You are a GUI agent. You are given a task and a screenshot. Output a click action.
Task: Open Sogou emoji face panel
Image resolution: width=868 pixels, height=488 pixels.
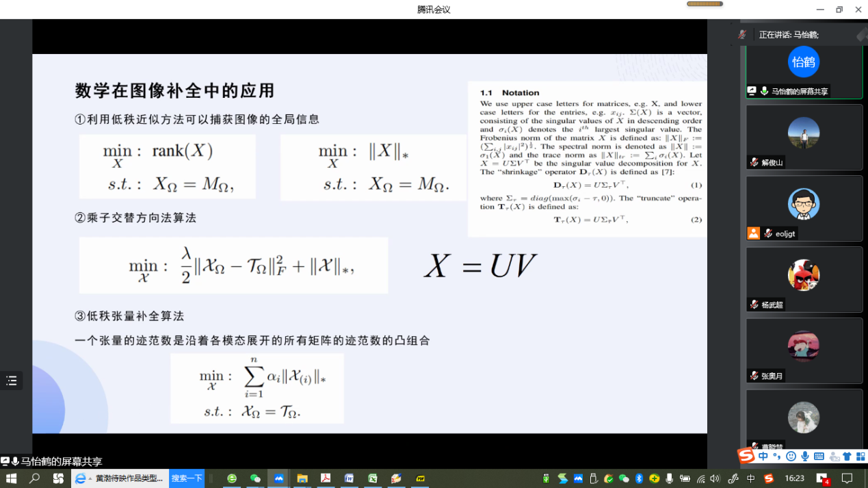791,457
